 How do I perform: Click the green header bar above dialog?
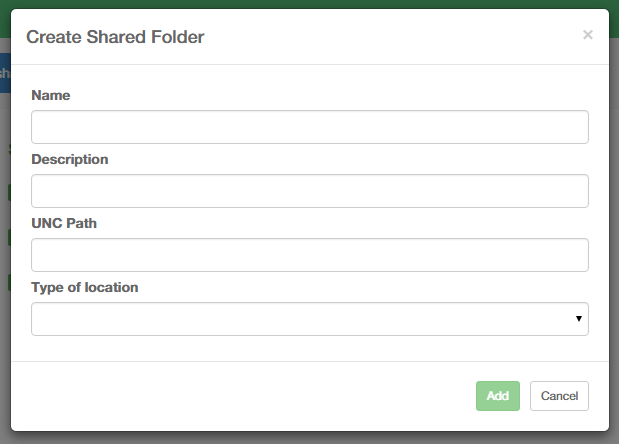(x=300, y=4)
